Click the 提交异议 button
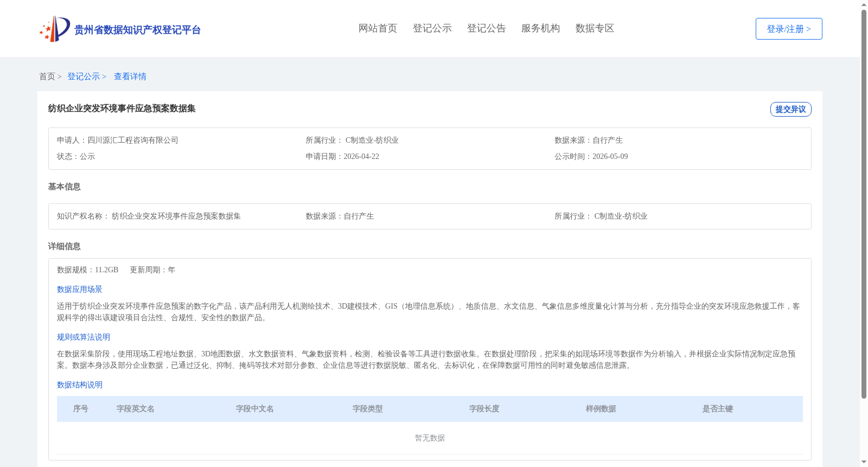Image resolution: width=868 pixels, height=467 pixels. pos(790,109)
